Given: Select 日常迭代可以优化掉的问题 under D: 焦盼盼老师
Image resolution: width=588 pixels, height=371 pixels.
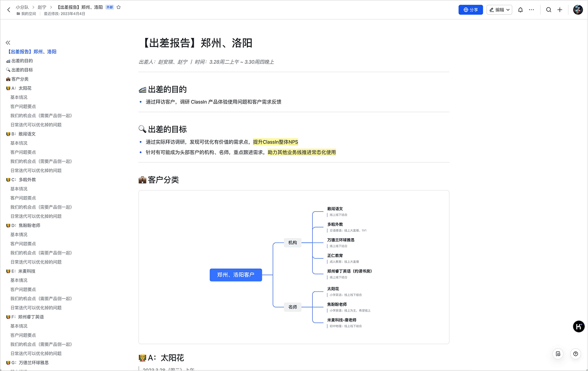Looking at the screenshot, I should point(36,262).
